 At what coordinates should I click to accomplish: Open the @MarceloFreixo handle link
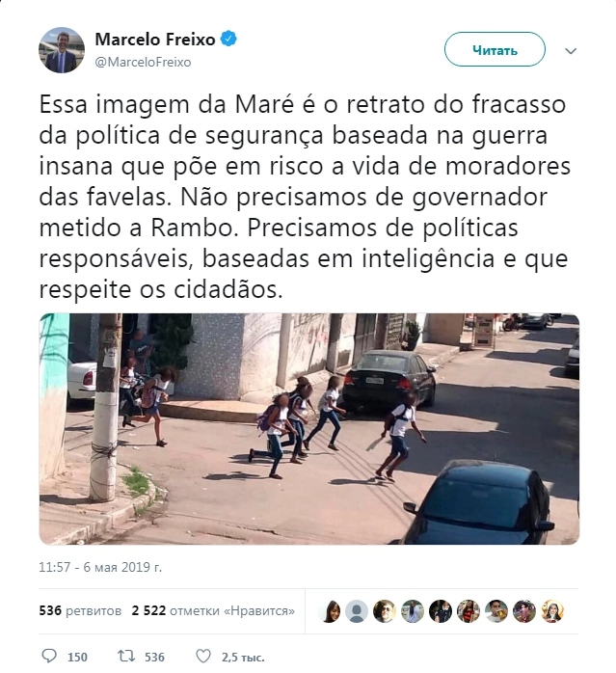143,63
